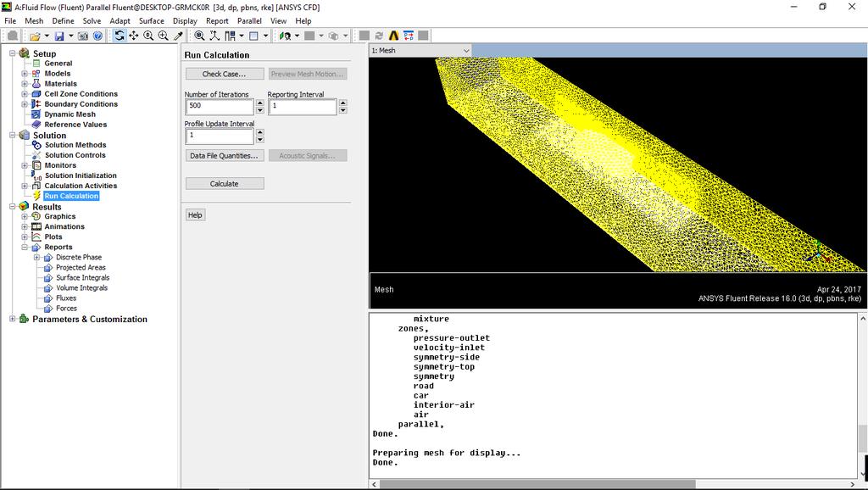Open help with the blue question icon
Image resolution: width=868 pixels, height=490 pixels.
pyautogui.click(x=97, y=36)
